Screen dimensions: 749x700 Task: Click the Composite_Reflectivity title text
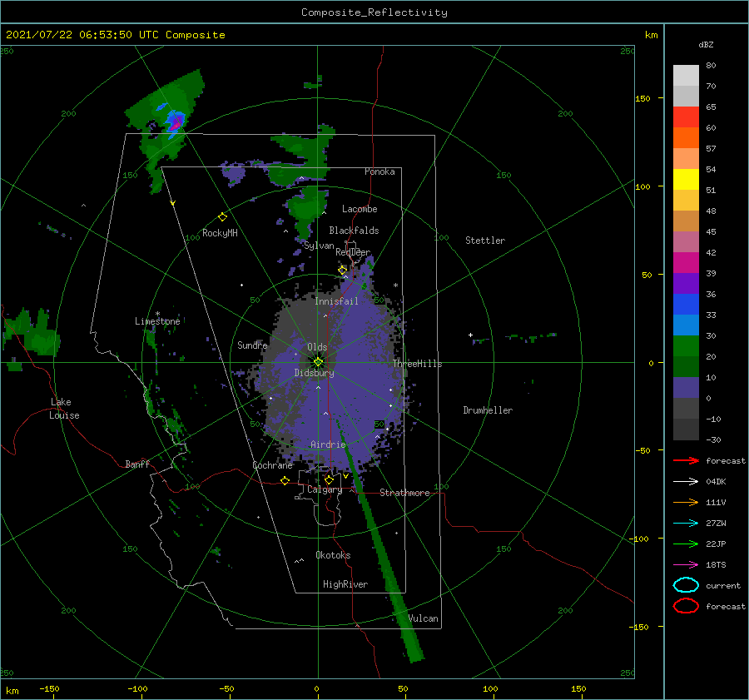pos(374,12)
